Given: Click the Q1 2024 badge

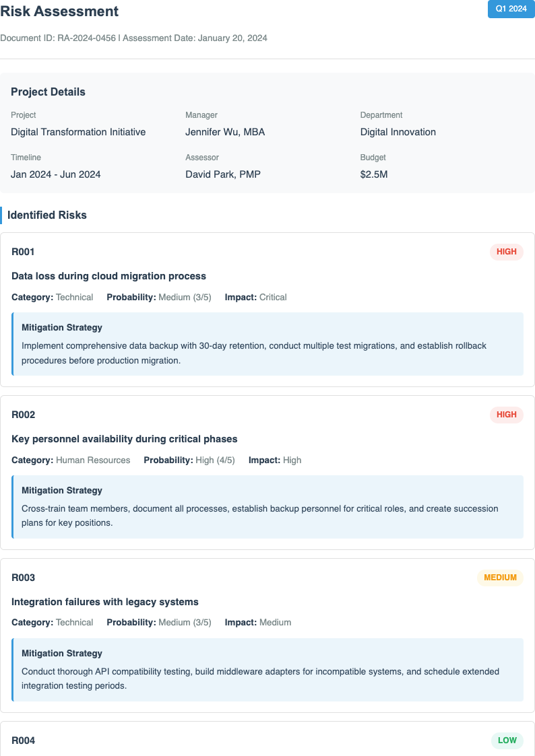Looking at the screenshot, I should [x=511, y=9].
